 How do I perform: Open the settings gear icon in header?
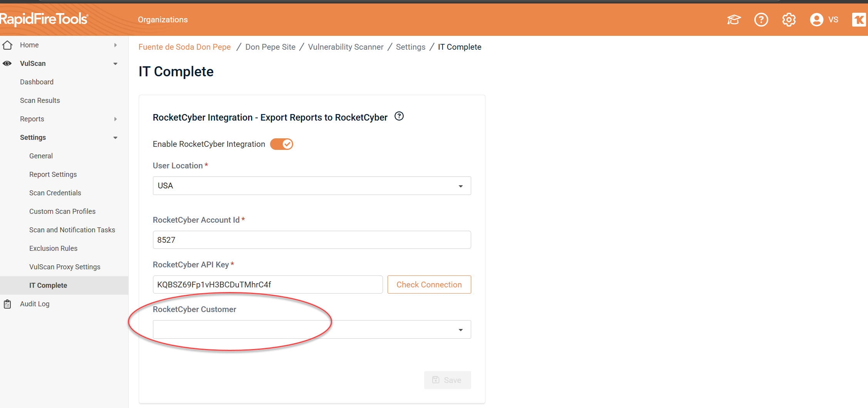tap(789, 20)
